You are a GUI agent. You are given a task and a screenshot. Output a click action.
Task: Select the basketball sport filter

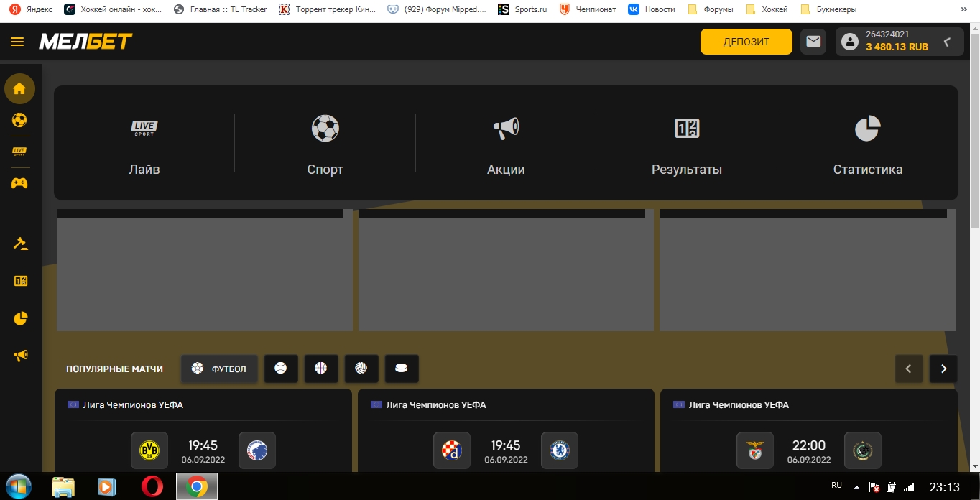321,369
